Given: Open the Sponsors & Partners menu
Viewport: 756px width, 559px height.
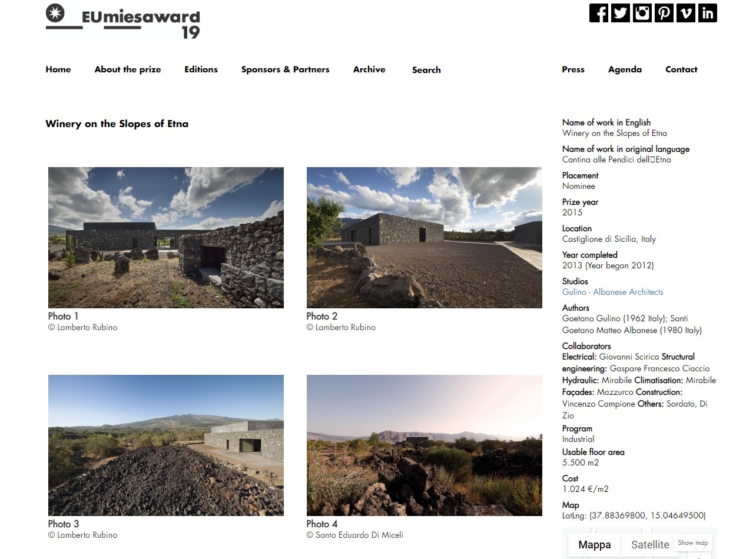Looking at the screenshot, I should [x=286, y=69].
